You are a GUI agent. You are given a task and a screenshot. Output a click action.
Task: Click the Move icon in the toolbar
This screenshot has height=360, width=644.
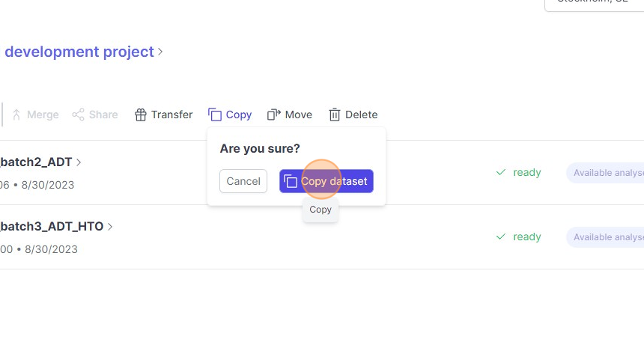coord(273,115)
